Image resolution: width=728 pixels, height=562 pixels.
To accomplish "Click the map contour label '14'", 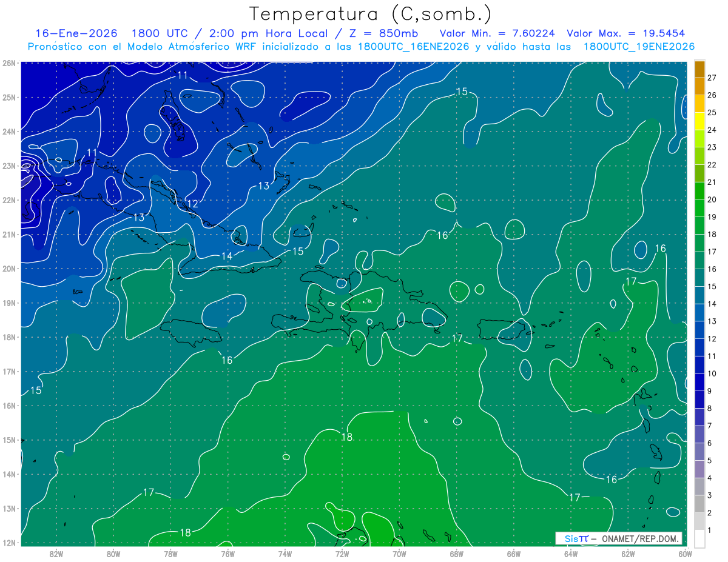I will click(226, 256).
